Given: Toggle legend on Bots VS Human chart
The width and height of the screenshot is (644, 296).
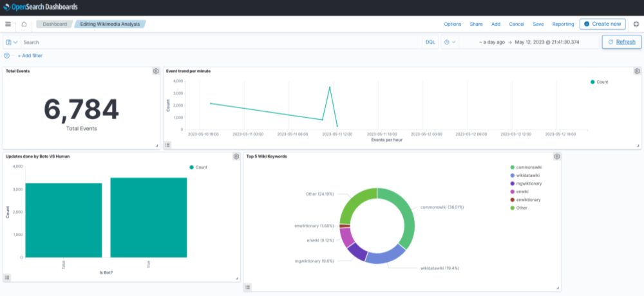Looking at the screenshot, I should tap(7, 277).
